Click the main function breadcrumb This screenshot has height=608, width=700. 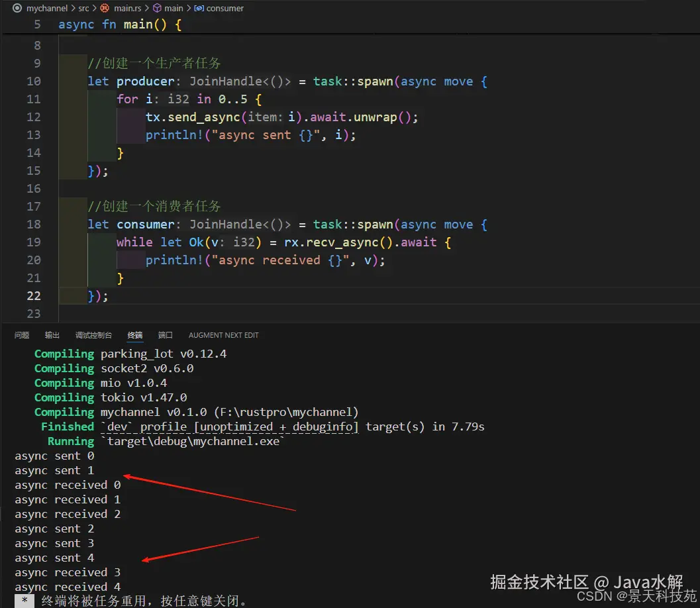174,8
